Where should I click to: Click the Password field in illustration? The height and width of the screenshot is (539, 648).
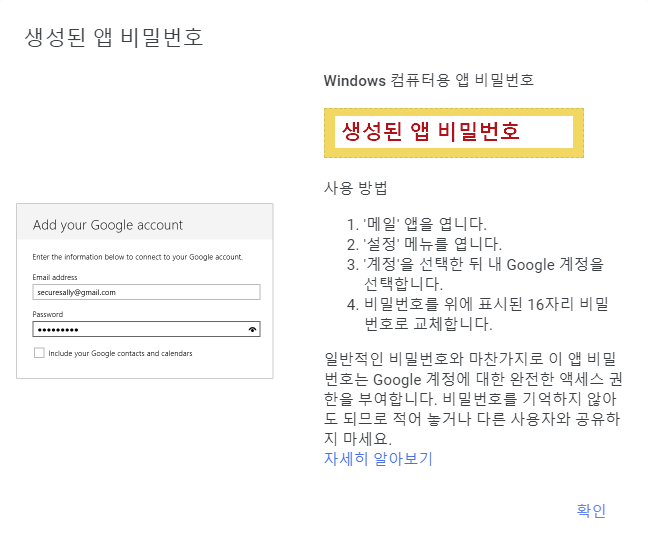[146, 329]
